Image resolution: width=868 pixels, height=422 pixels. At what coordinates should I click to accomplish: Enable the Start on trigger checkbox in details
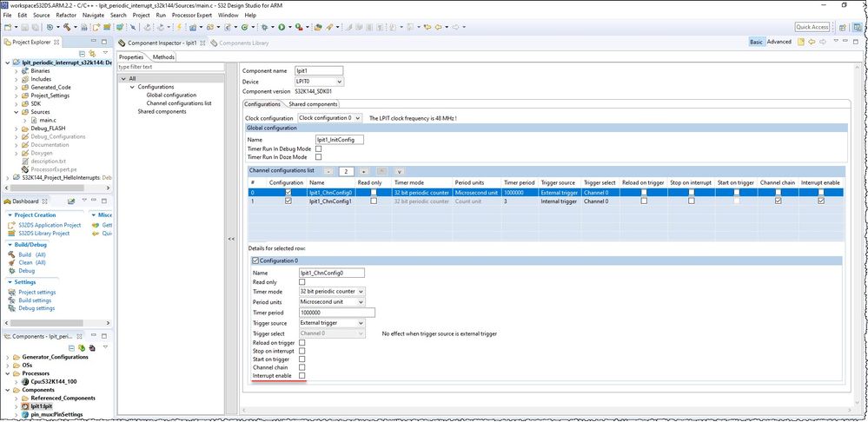[x=301, y=359]
